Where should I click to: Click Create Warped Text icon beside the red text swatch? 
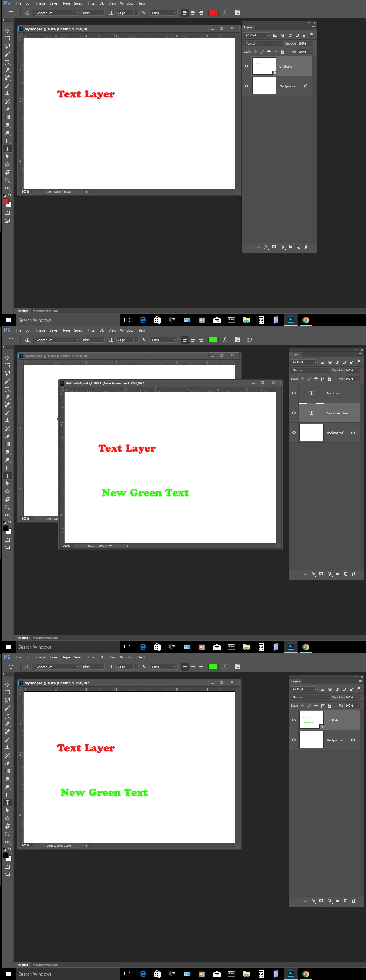click(x=225, y=12)
